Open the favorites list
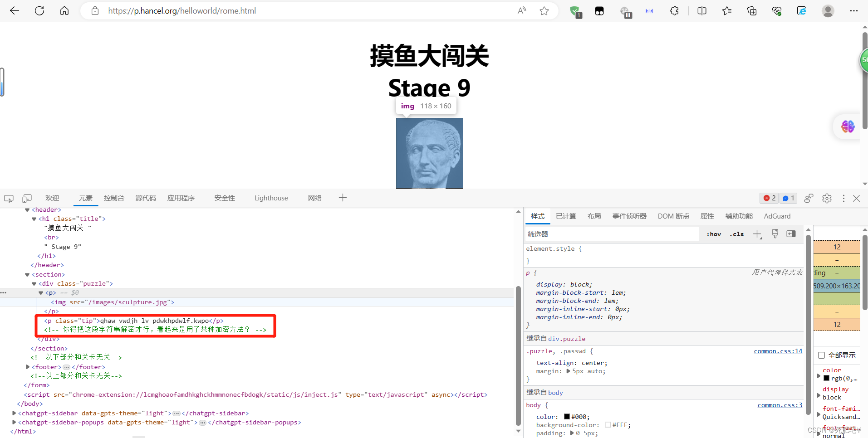868x438 pixels. coord(727,11)
